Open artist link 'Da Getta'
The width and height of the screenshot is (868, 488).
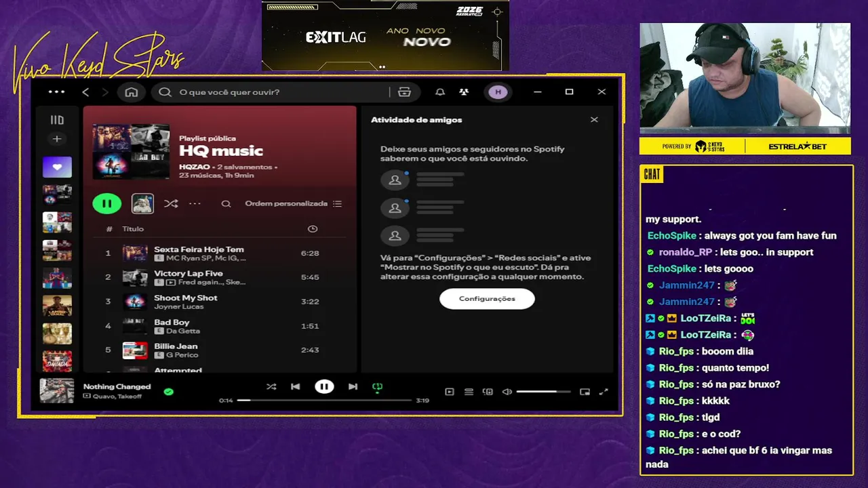point(183,331)
